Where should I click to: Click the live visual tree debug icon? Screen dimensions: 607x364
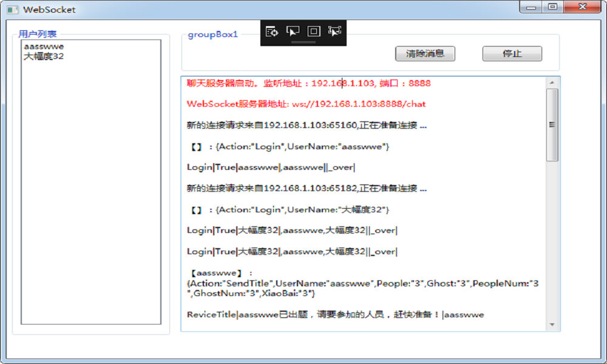[x=272, y=32]
